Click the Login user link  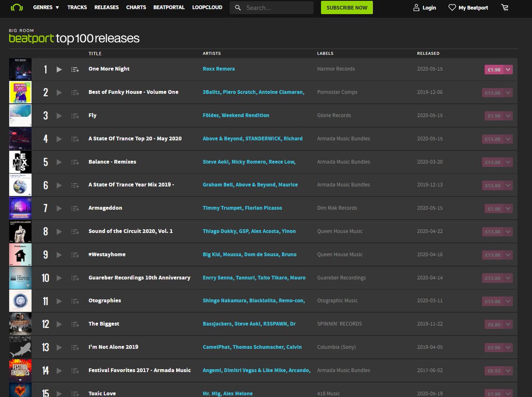(424, 8)
